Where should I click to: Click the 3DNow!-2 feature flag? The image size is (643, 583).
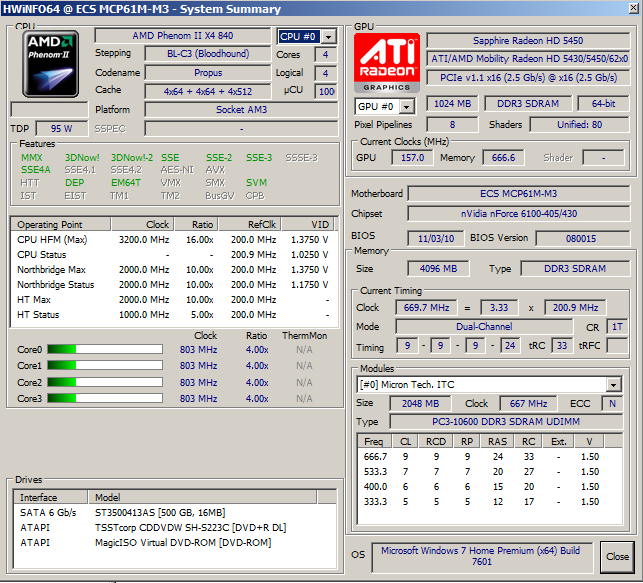132,158
